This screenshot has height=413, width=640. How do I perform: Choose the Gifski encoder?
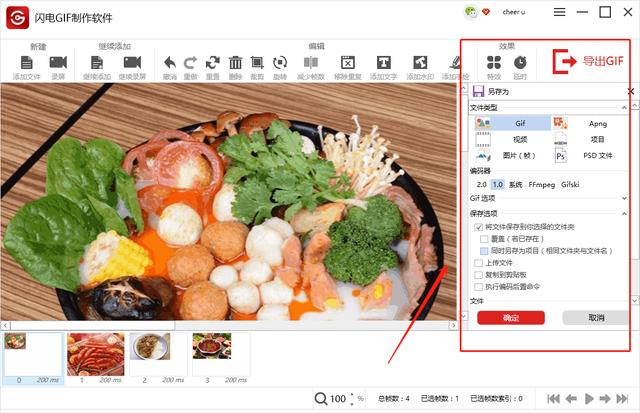coord(570,184)
